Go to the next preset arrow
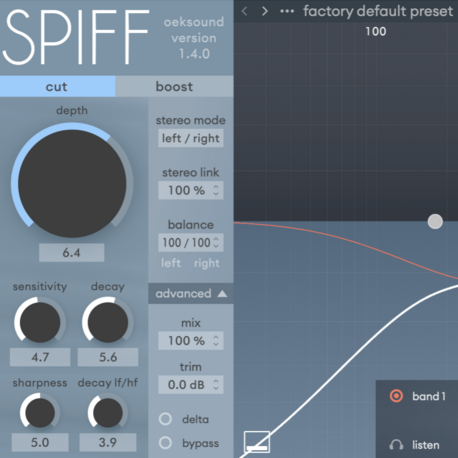458x458 pixels. pos(265,11)
